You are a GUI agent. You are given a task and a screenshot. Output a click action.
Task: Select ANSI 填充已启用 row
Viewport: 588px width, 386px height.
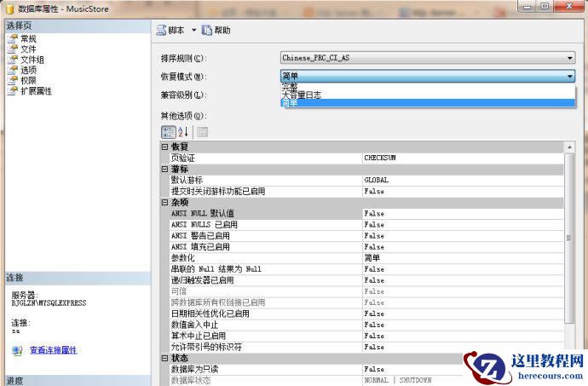tap(366, 247)
